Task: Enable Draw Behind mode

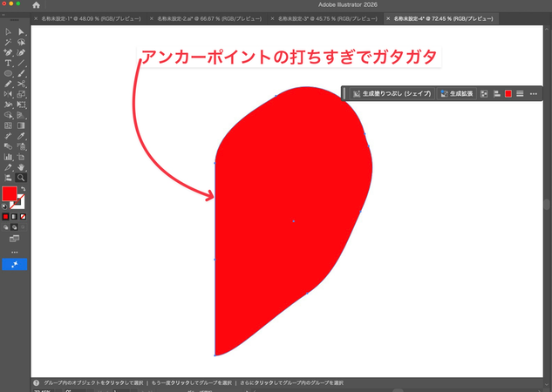Action: point(15,227)
